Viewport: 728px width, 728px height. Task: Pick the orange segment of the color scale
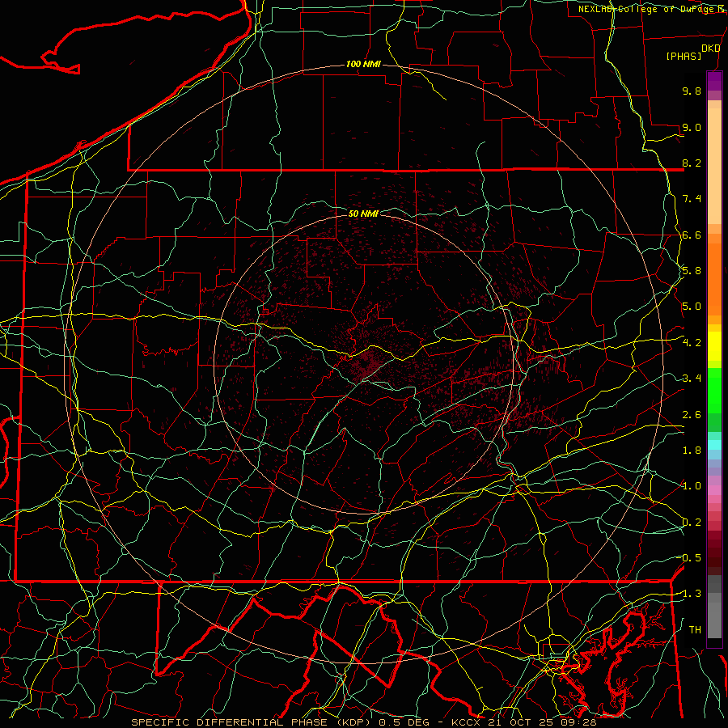coord(714,279)
